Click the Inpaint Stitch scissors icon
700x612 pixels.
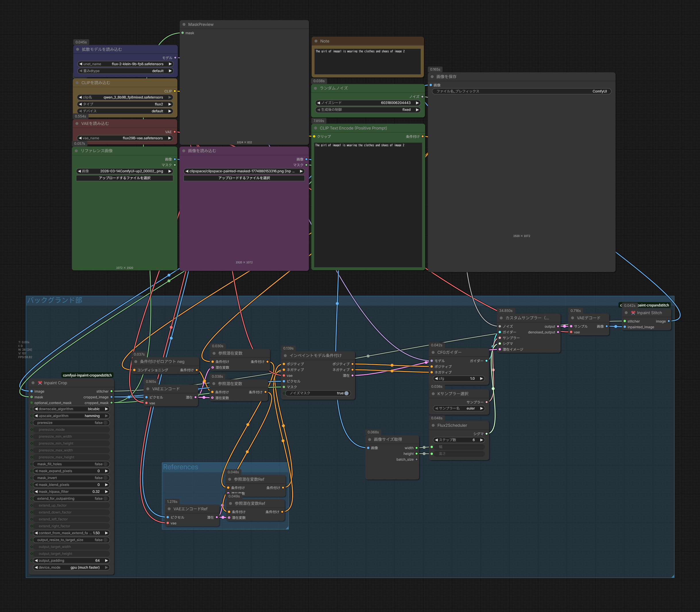coord(633,313)
